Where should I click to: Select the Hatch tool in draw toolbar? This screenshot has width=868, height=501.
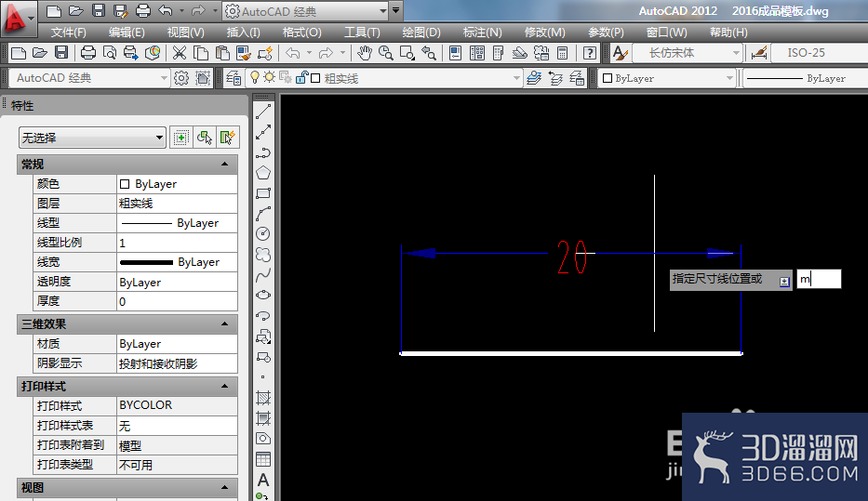click(263, 398)
